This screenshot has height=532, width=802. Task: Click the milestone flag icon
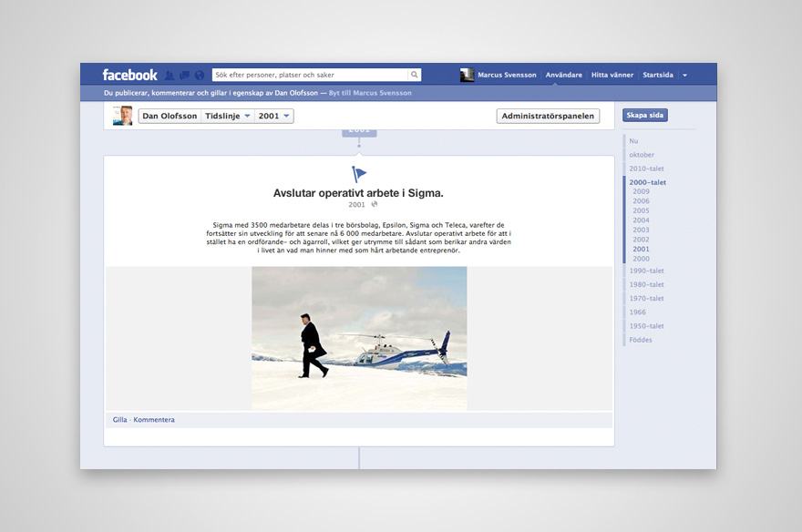pos(358,174)
